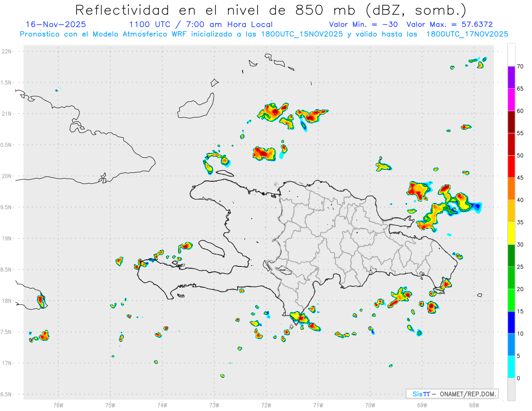
Task: Select the '55' tick label on colorbar
Action: point(520,133)
